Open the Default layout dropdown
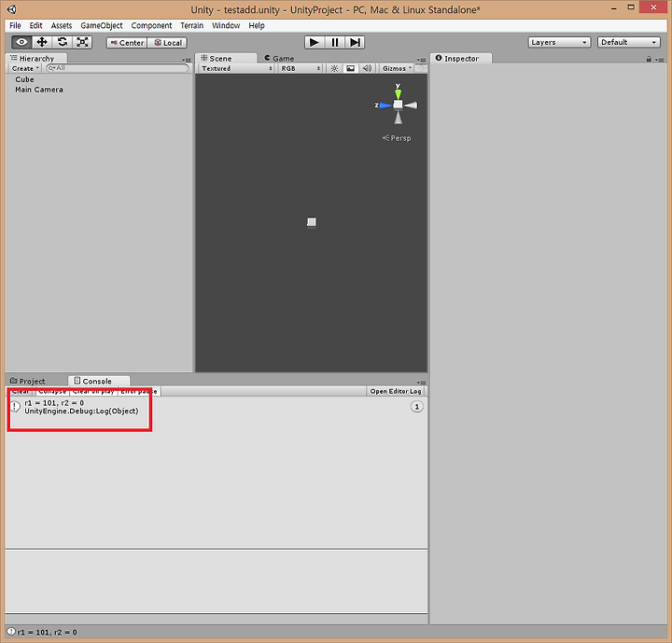672x643 pixels. coord(629,42)
